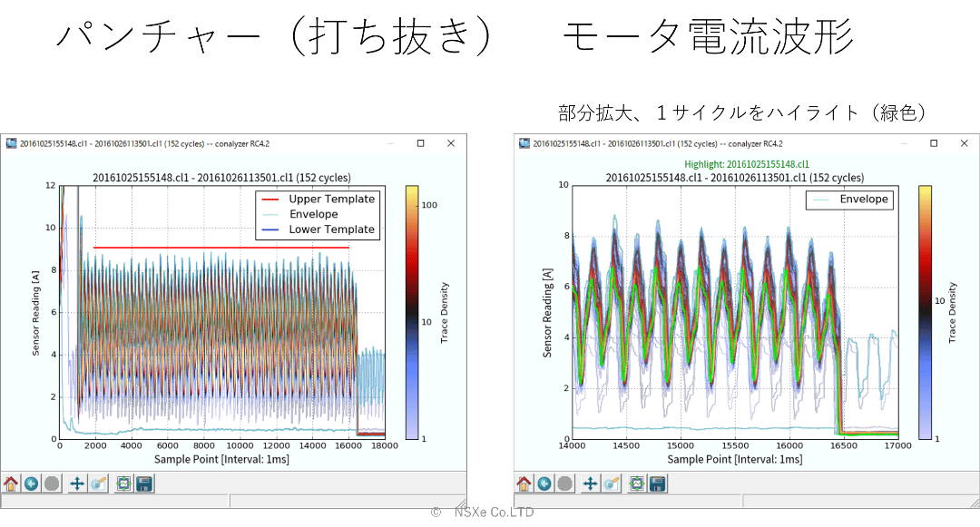Maximize the right conalyzer window
The height and width of the screenshot is (527, 980).
point(934,143)
